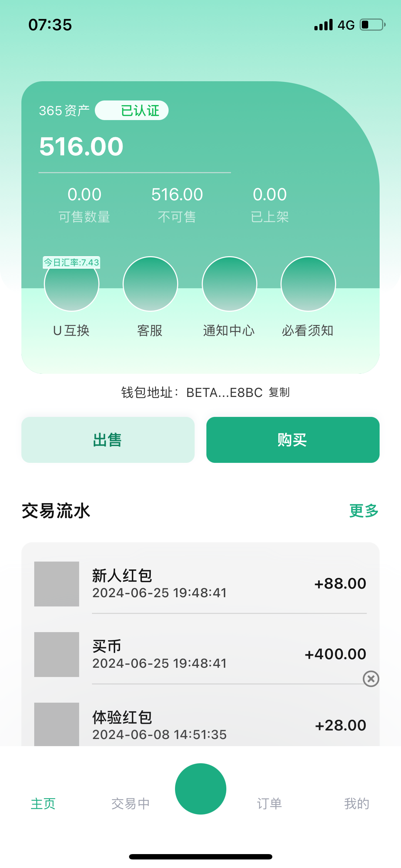401x868 pixels.
Task: Switch to the 交易中 tab
Action: coord(130,804)
